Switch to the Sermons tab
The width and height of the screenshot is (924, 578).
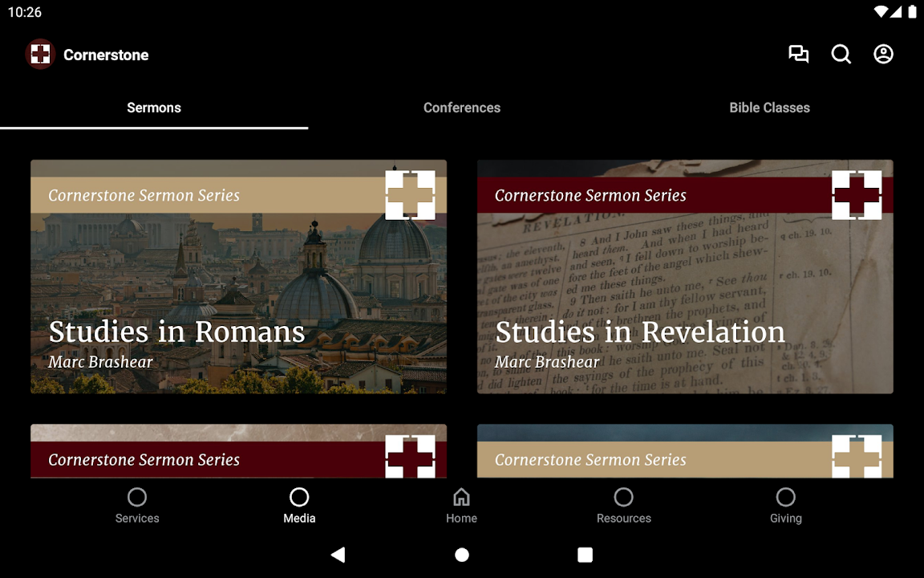click(x=154, y=108)
